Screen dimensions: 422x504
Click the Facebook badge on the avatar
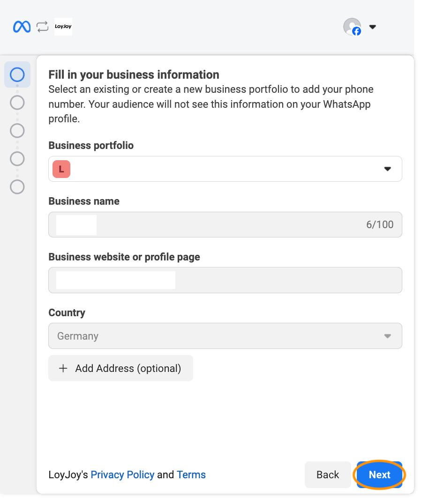[x=356, y=32]
